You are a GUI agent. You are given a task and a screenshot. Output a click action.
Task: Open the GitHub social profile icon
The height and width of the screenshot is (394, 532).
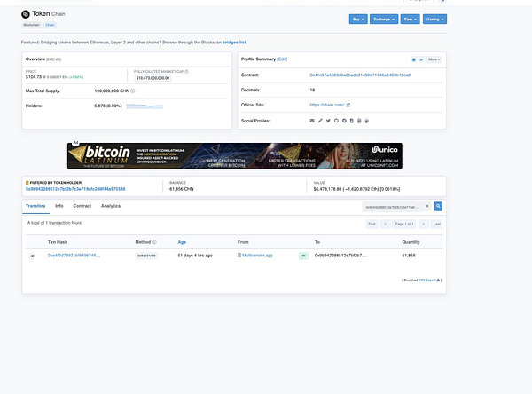336,121
